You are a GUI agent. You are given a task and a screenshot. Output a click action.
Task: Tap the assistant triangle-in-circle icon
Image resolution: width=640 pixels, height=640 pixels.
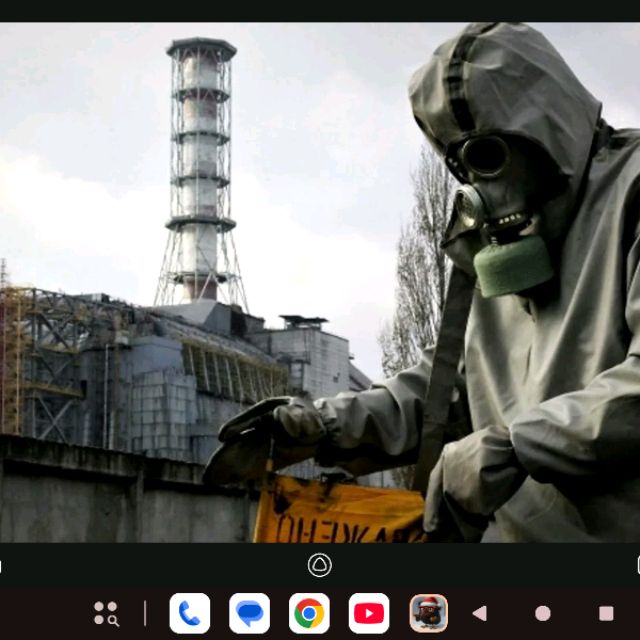tap(320, 565)
